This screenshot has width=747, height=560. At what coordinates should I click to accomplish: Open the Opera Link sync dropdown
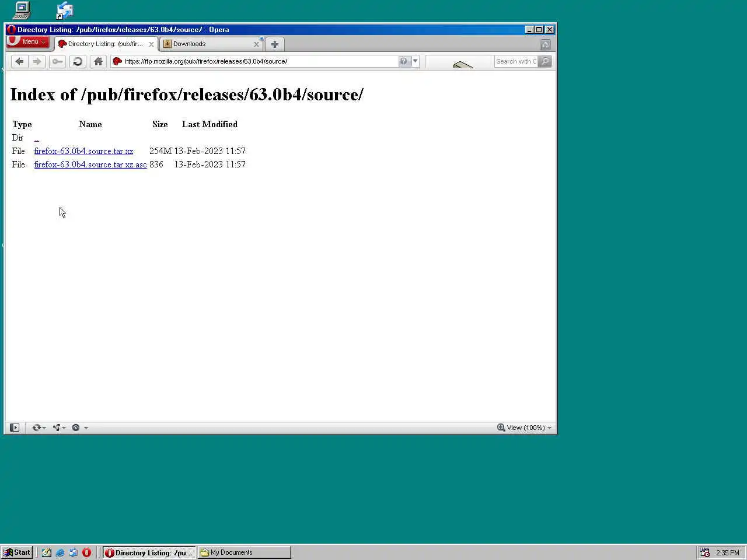[39, 428]
